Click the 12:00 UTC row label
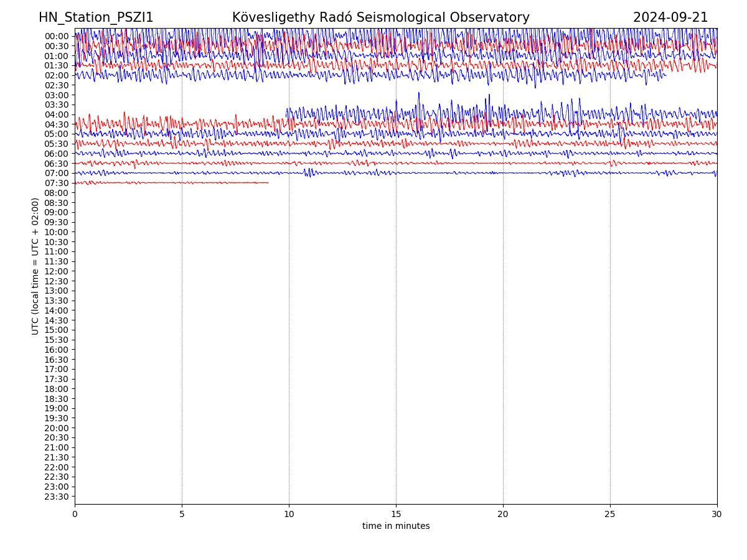Viewport: 747px width, 560px height. (x=57, y=271)
